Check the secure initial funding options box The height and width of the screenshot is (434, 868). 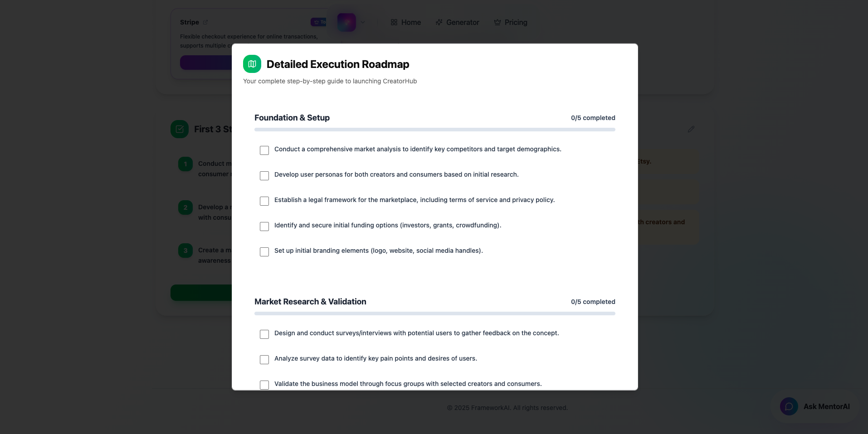pyautogui.click(x=264, y=226)
